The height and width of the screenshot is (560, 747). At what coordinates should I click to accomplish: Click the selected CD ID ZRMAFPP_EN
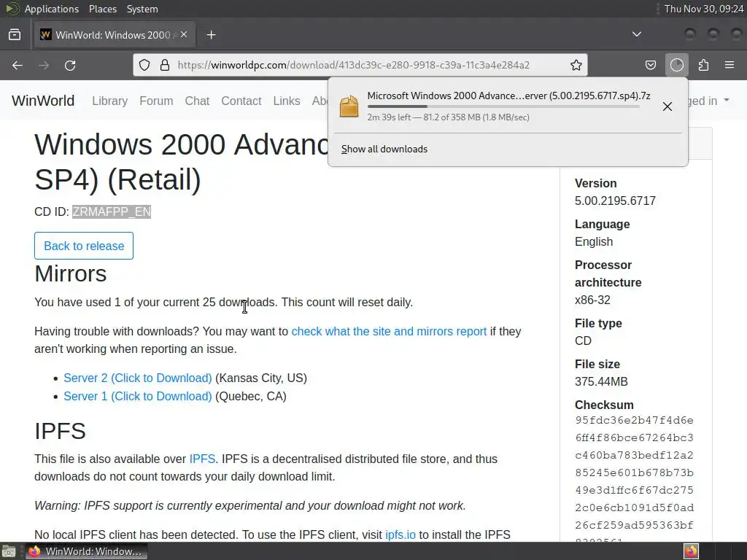112,211
